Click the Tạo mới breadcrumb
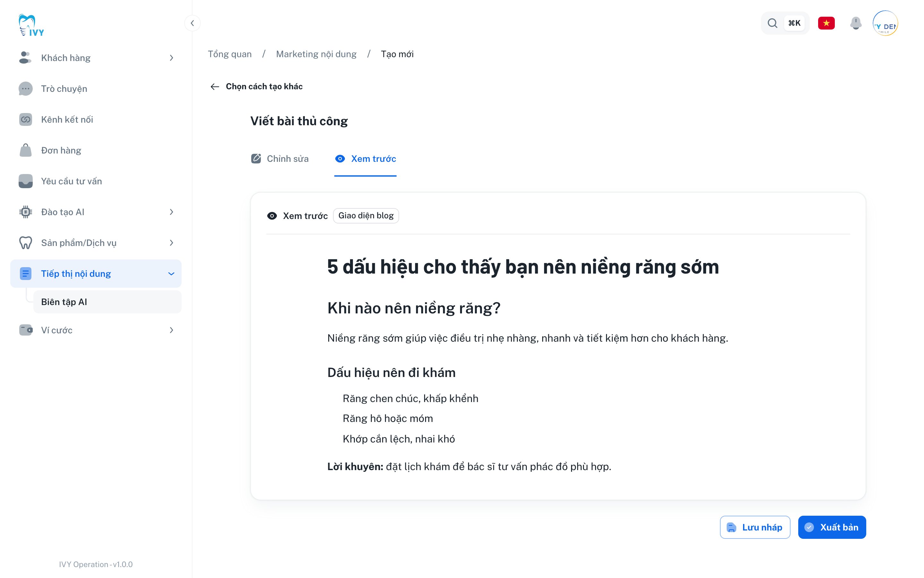924x578 pixels. [397, 54]
